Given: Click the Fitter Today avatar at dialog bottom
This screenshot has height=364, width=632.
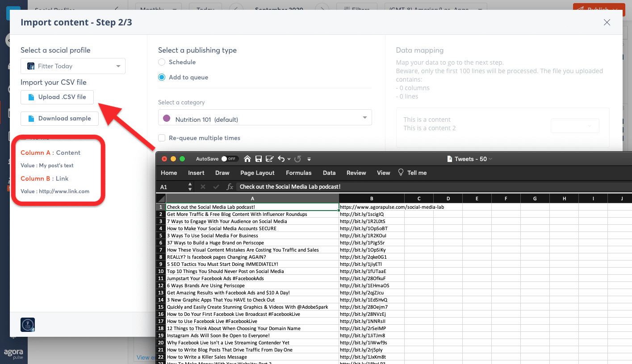Looking at the screenshot, I should 28,325.
